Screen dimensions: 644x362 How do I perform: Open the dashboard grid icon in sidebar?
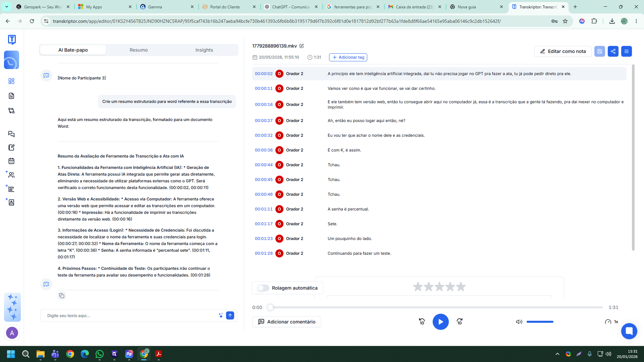(x=11, y=81)
